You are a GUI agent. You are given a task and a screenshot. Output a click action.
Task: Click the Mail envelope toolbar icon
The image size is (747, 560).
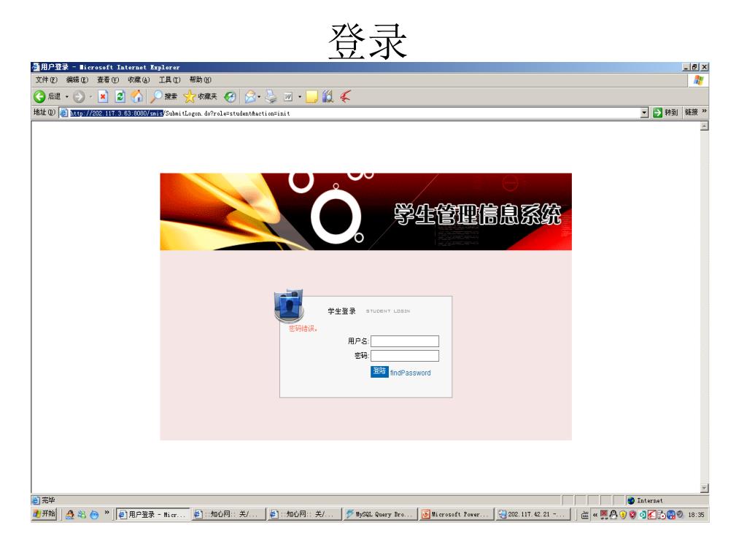[x=249, y=97]
